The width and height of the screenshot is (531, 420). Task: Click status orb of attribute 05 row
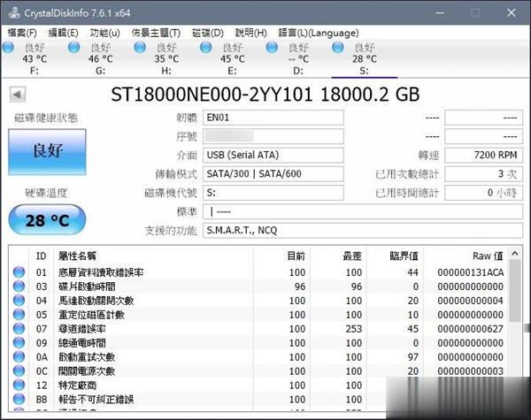click(19, 315)
